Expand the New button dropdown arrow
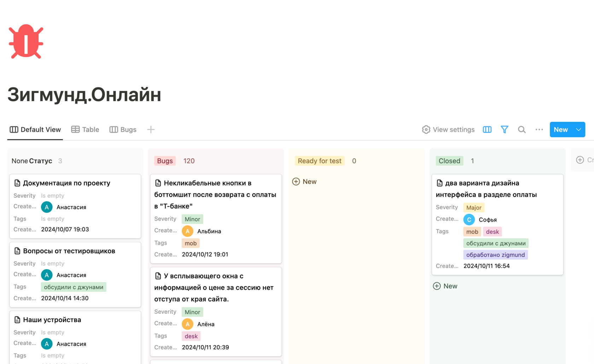Screen dimensions: 594x364 578,130
